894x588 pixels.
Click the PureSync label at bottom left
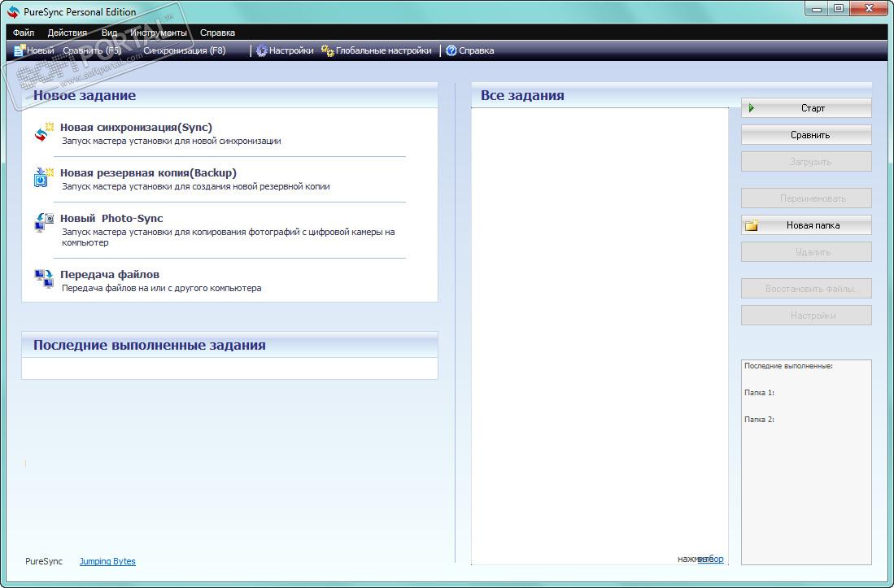click(44, 561)
